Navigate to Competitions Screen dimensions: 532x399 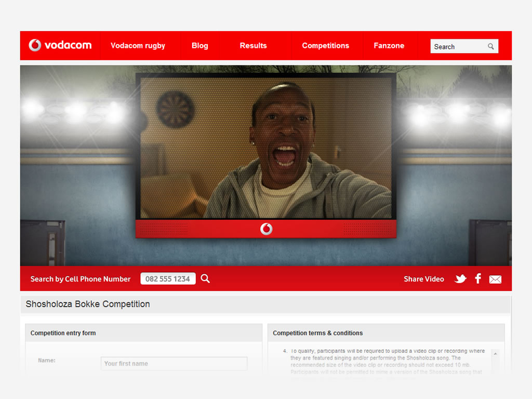(325, 46)
